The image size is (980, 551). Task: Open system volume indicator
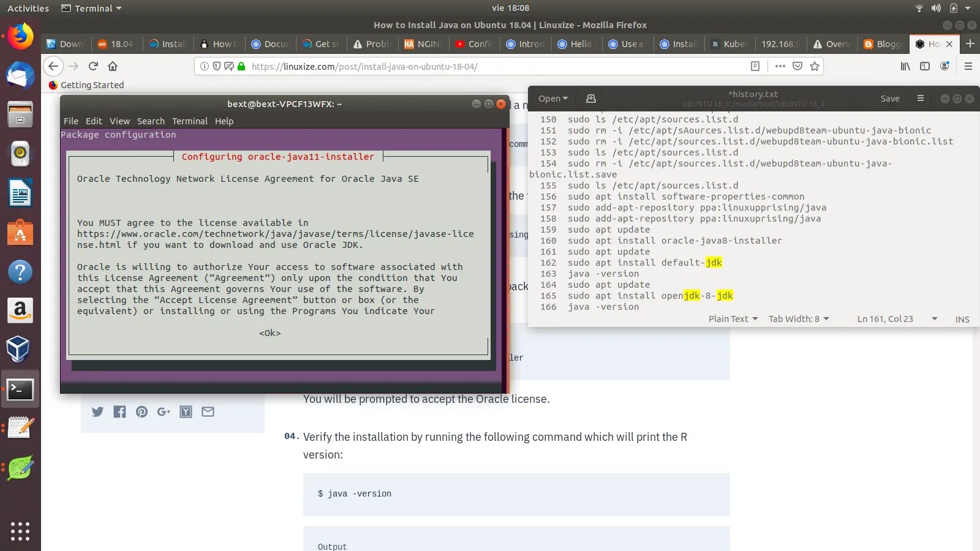936,8
